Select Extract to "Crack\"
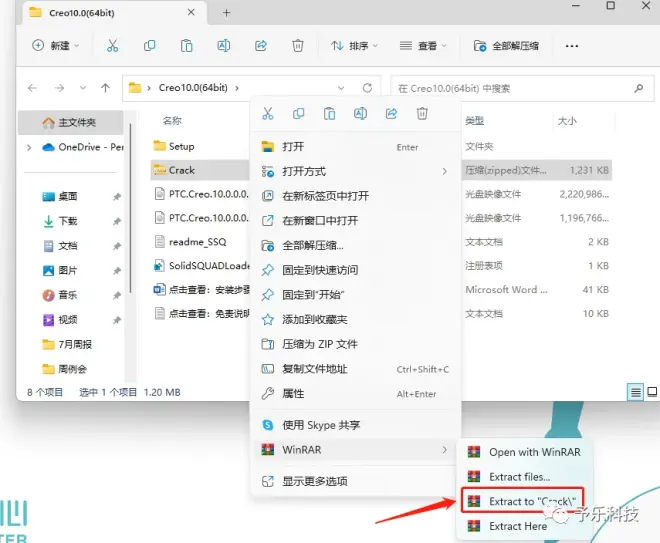 522,501
